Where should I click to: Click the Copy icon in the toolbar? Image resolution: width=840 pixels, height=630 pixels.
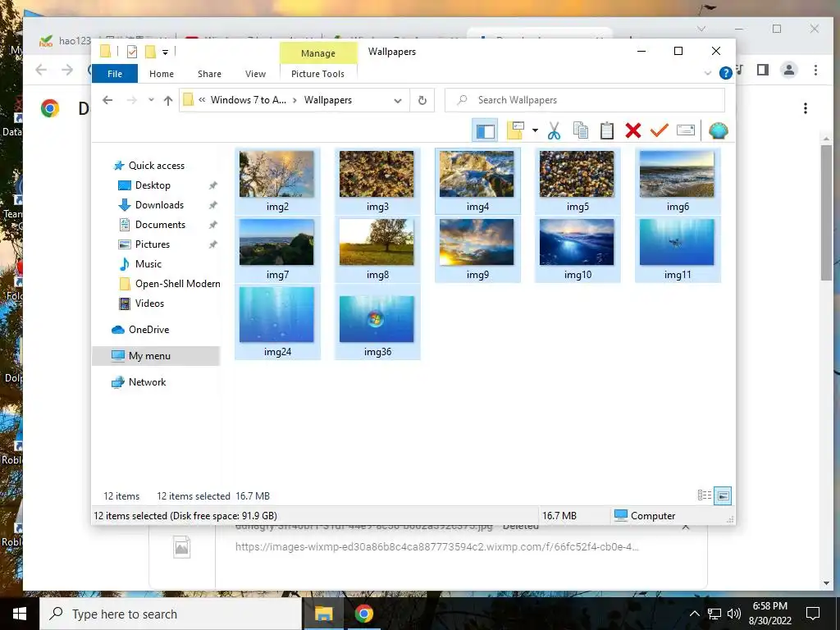580,130
